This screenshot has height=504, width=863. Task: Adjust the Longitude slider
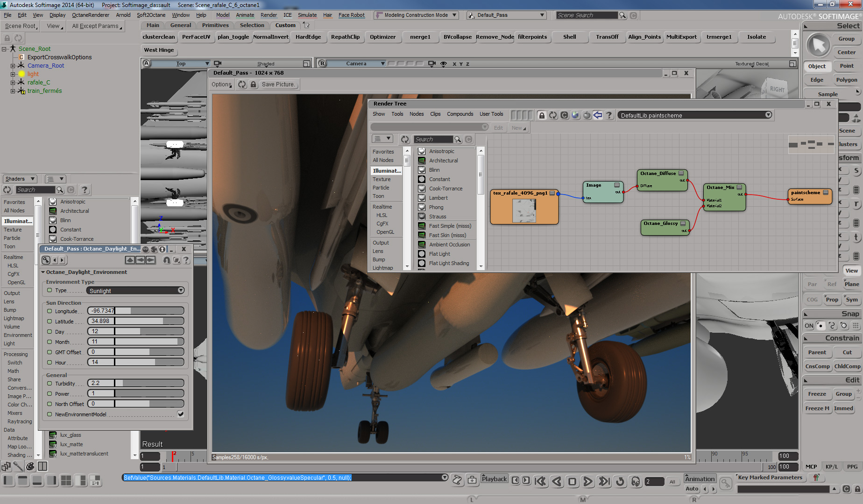click(x=149, y=311)
